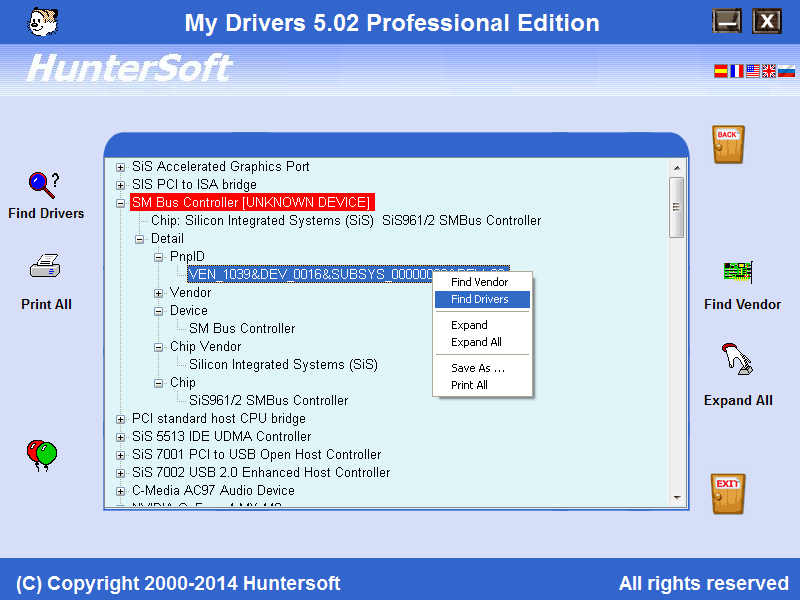This screenshot has width=800, height=600.
Task: Click the red and green balloons icon
Action: coord(41,455)
